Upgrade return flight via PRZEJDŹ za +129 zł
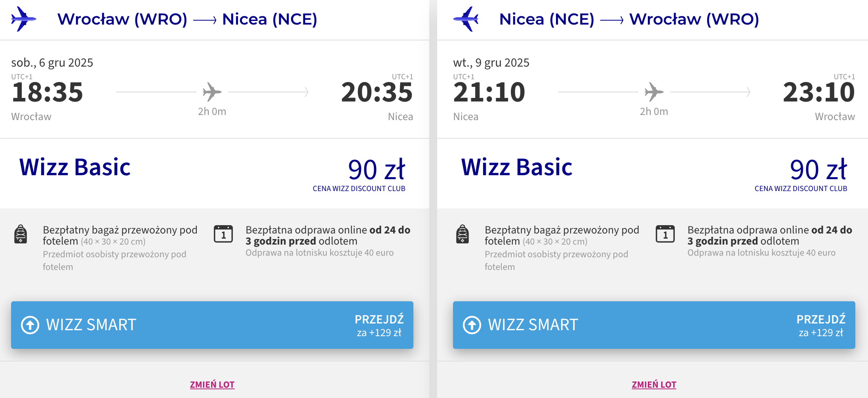Image resolution: width=868 pixels, height=398 pixels. (821, 325)
